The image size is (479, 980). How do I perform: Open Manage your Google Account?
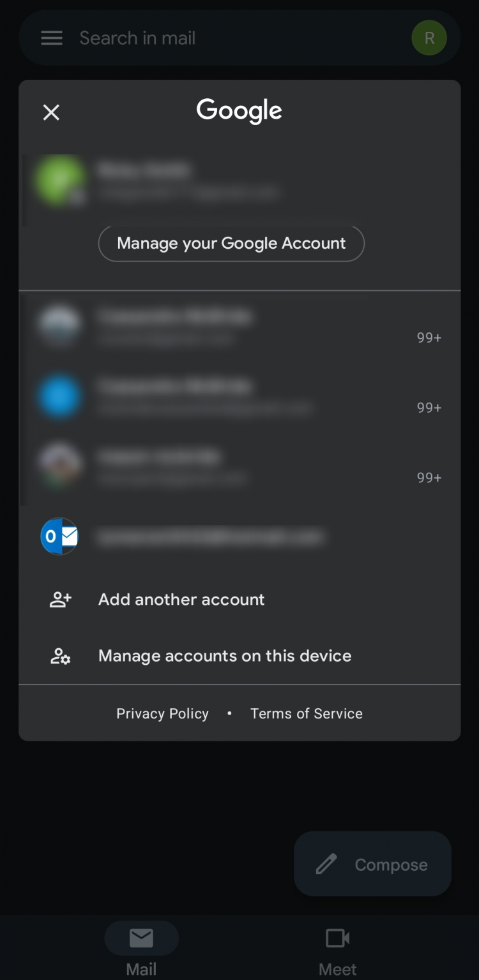coord(231,243)
